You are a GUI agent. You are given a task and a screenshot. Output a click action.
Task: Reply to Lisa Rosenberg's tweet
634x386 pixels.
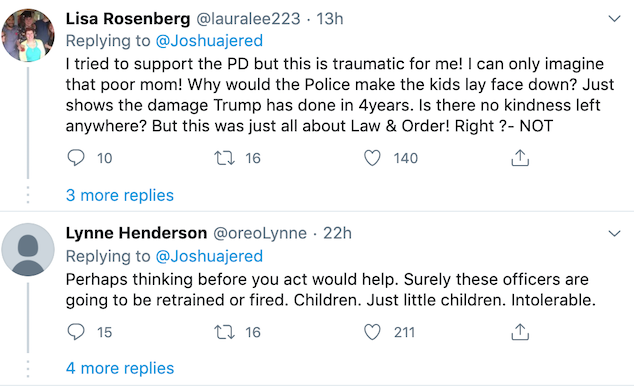click(76, 158)
